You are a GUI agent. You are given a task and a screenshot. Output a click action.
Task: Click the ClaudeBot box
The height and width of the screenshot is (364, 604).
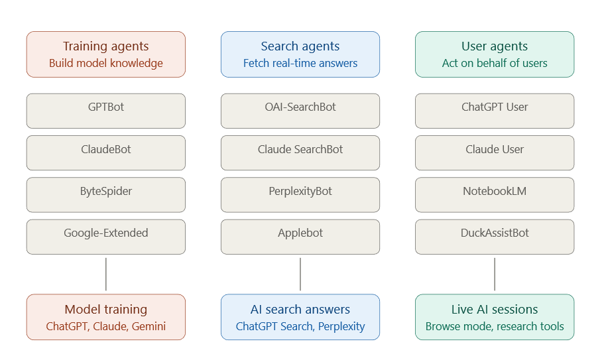106,153
